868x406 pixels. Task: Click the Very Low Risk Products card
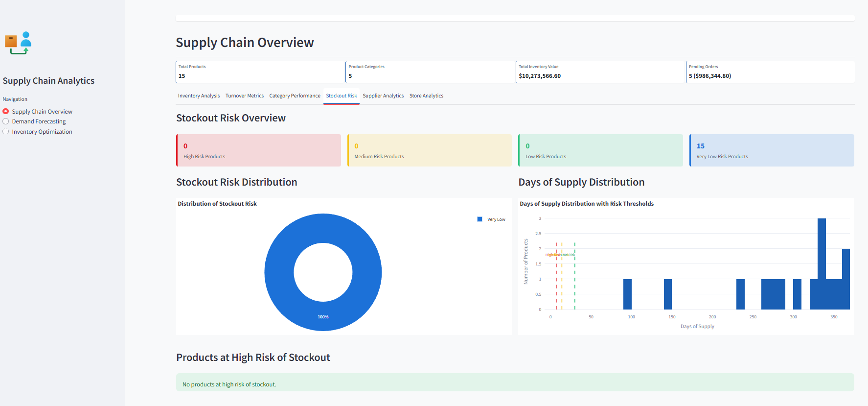tap(772, 150)
